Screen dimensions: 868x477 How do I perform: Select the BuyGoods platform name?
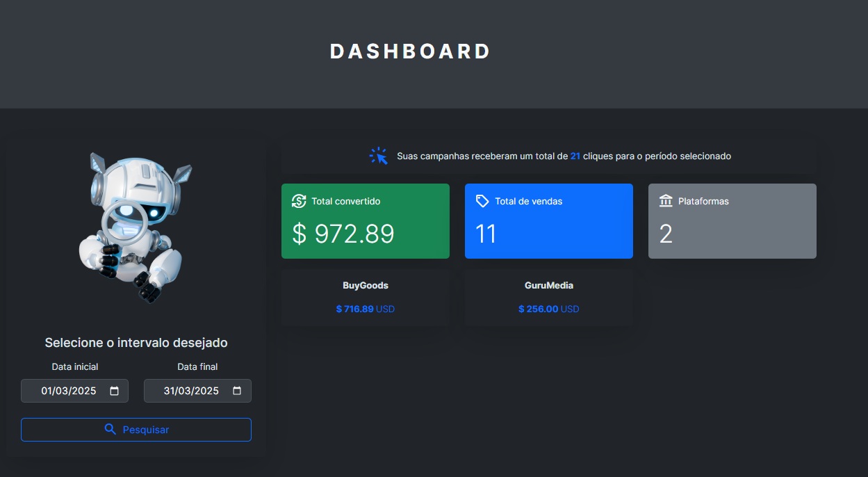pyautogui.click(x=366, y=285)
